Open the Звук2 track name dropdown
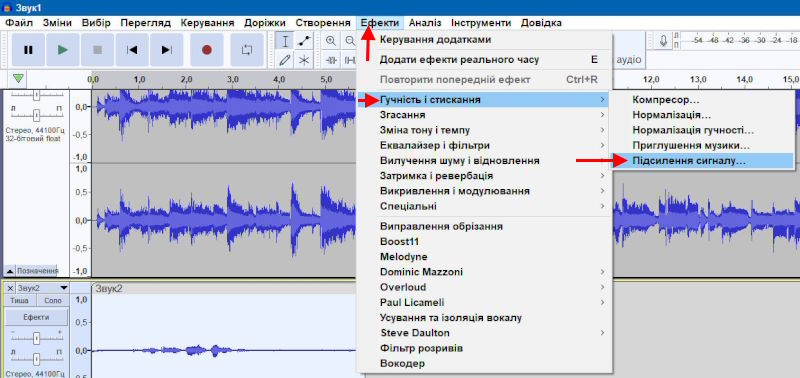Viewport: 800px width, 378px height. [x=43, y=288]
